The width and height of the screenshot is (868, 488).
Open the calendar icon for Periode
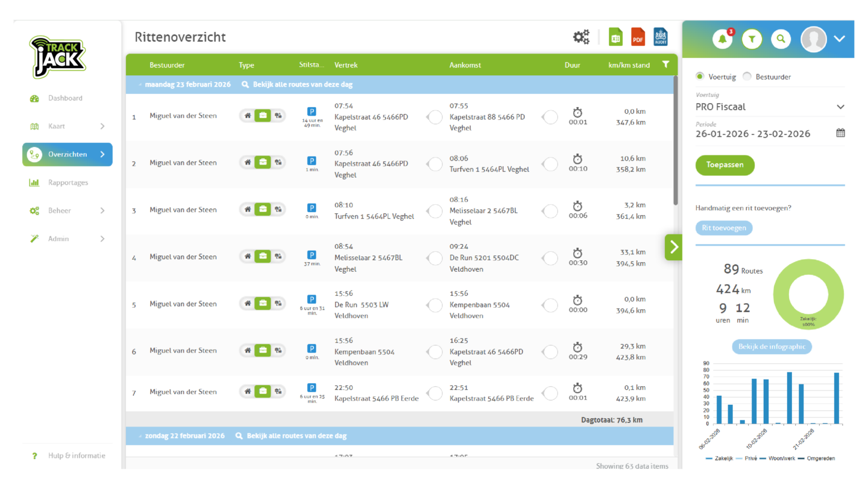click(x=840, y=133)
